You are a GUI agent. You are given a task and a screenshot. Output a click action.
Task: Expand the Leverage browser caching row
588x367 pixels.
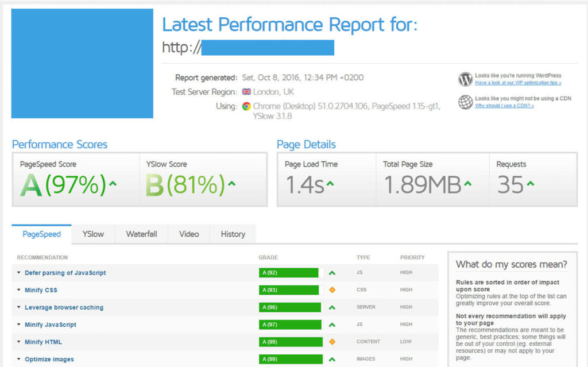[x=64, y=307]
